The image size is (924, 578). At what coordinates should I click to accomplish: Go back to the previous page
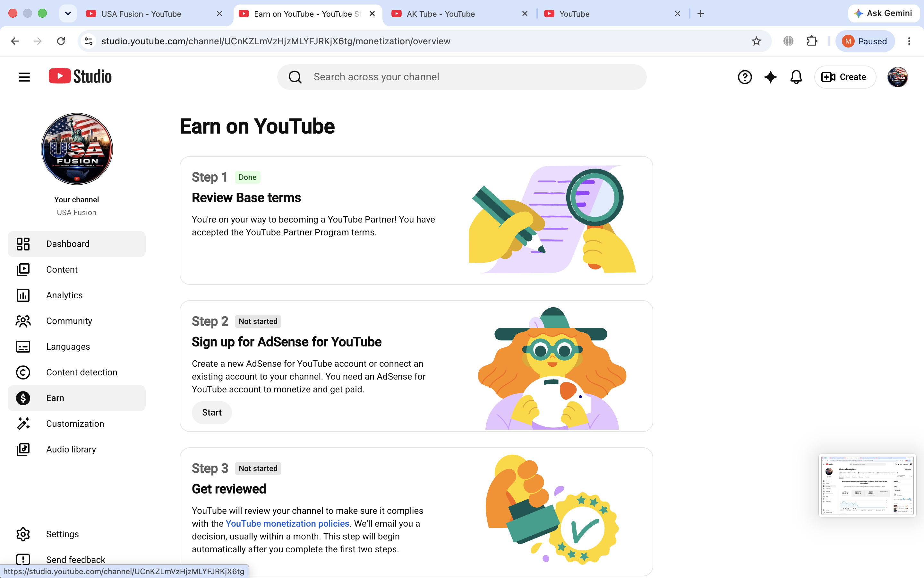[x=15, y=41]
